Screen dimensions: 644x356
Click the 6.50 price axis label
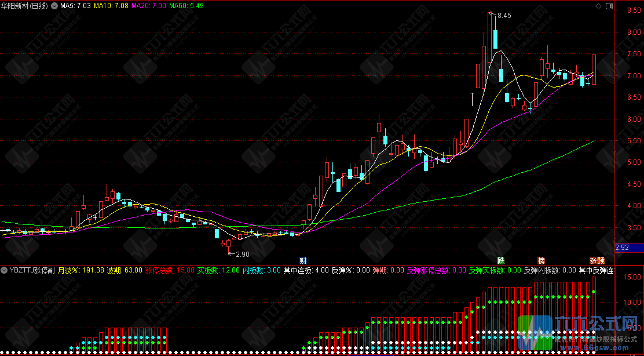[x=634, y=97]
